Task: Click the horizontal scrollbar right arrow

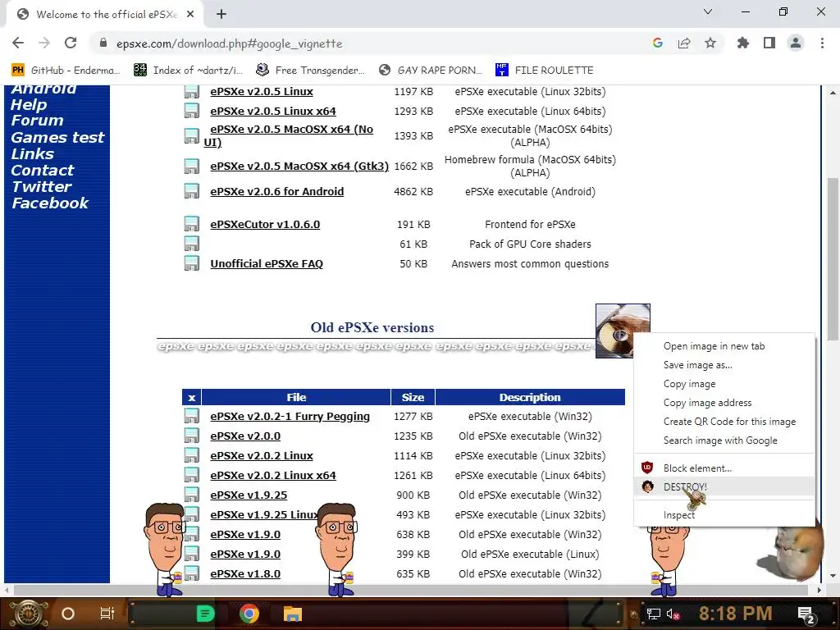Action: (819, 590)
